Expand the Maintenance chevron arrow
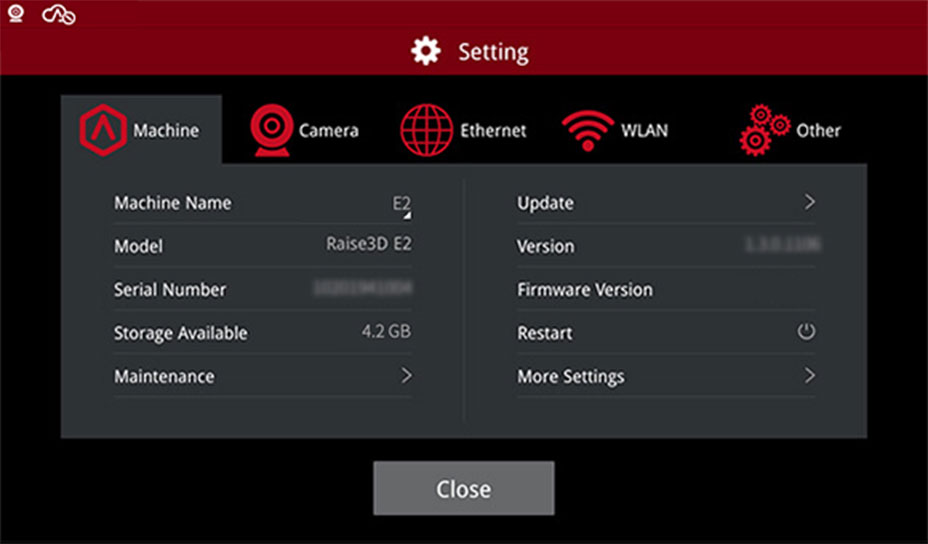928x544 pixels. [406, 375]
